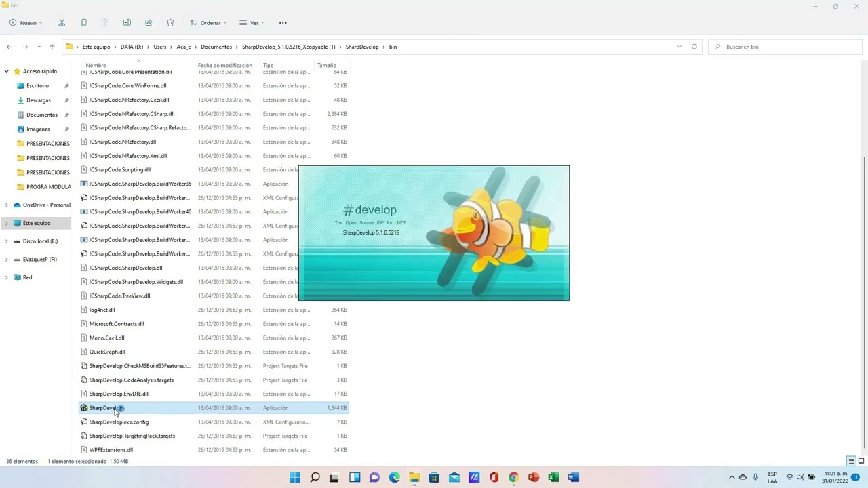The height and width of the screenshot is (488, 868).
Task: Click the file list vertical scrollbar
Action: pos(863,302)
